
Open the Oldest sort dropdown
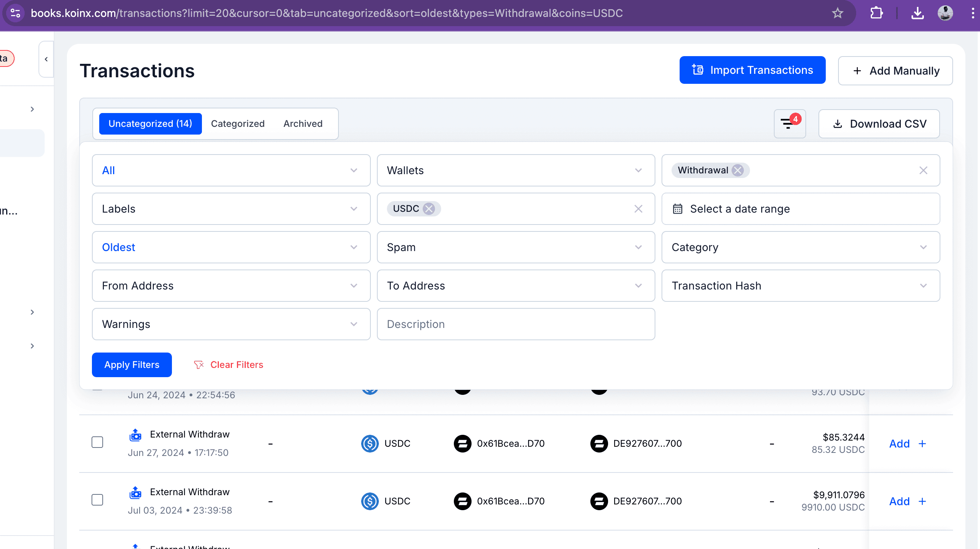point(231,247)
